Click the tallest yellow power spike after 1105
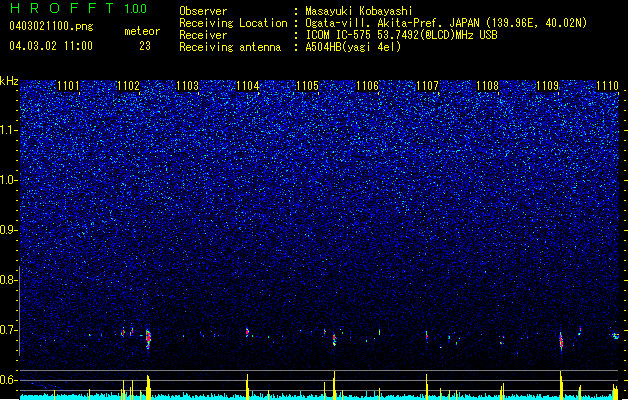The height and width of the screenshot is (400, 629). point(334,385)
